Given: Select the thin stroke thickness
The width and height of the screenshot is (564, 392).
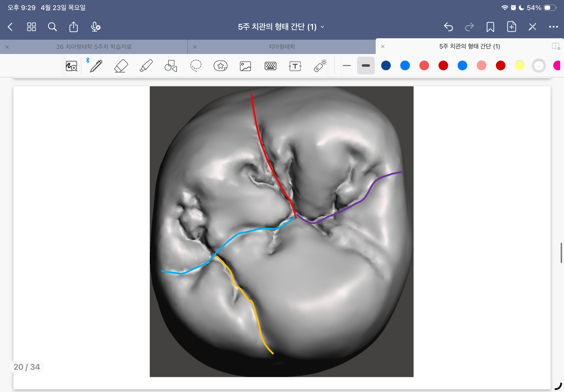Looking at the screenshot, I should pos(347,65).
